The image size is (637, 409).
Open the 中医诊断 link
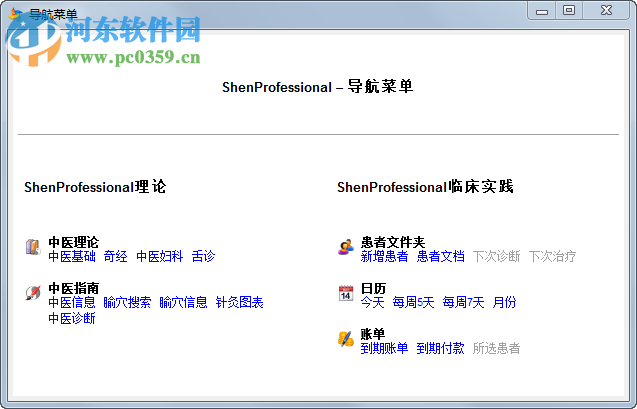[72, 318]
